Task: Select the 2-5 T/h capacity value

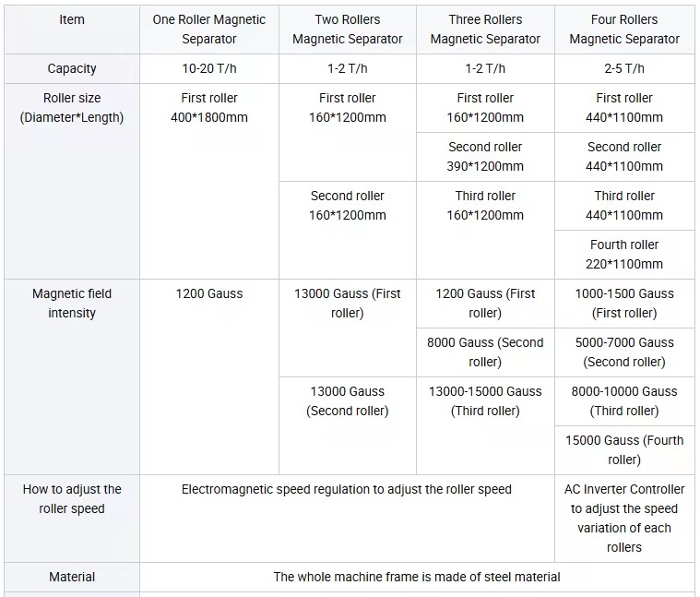Action: click(x=624, y=69)
